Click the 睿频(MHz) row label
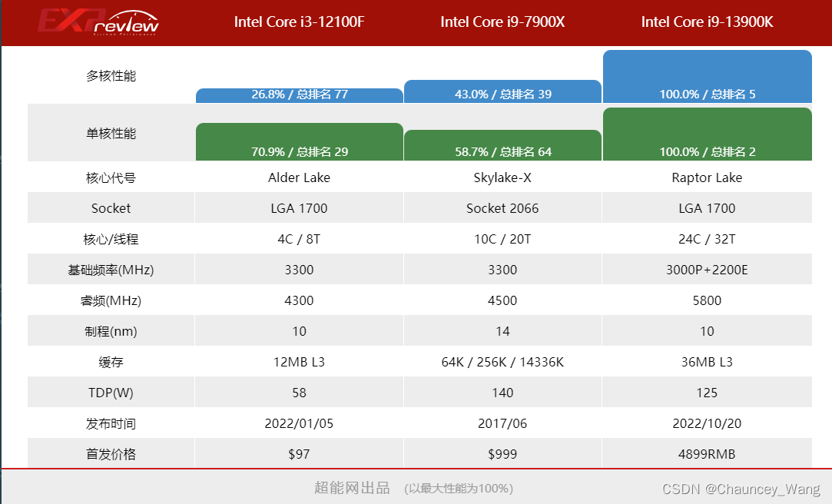The height and width of the screenshot is (504, 832). point(111,301)
